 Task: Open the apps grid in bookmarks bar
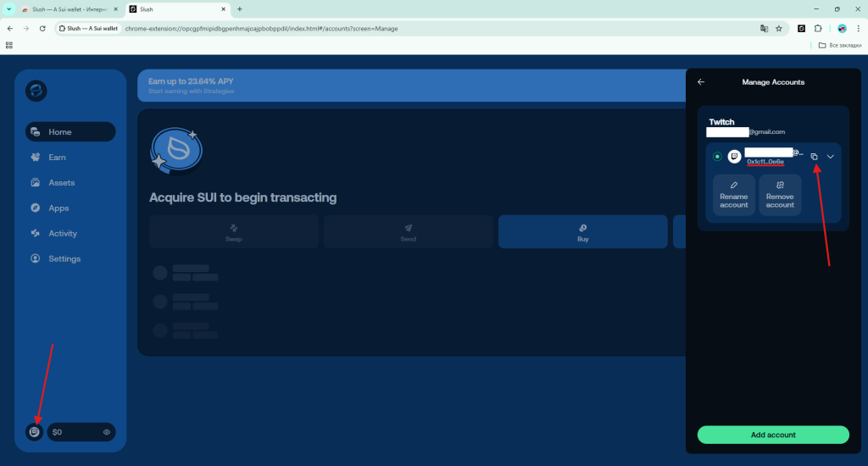8,46
